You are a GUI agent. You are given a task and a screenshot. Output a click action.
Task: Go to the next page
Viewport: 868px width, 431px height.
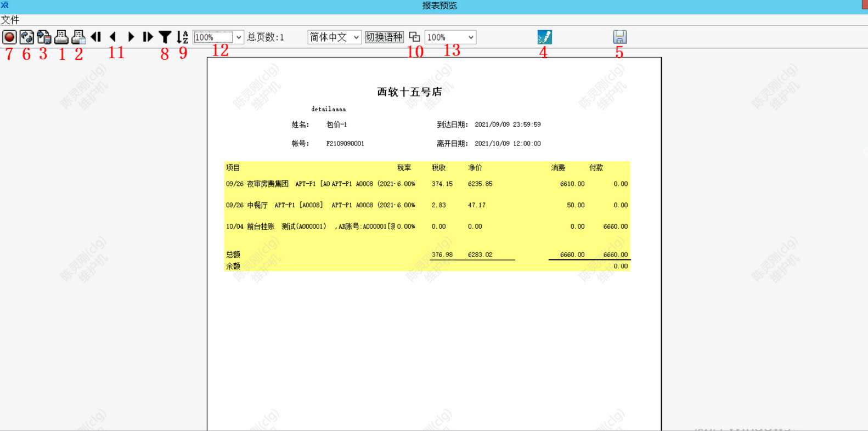coord(131,37)
